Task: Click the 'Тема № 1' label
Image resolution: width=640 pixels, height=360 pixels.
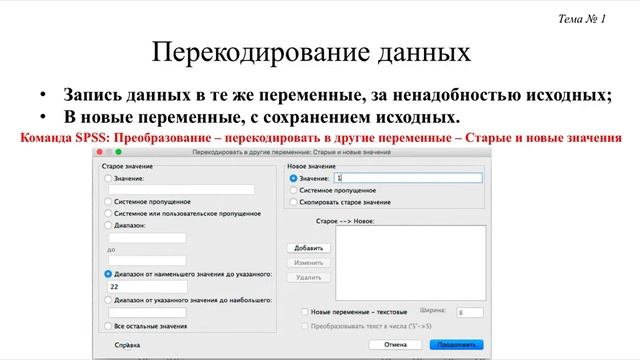Action: (582, 19)
